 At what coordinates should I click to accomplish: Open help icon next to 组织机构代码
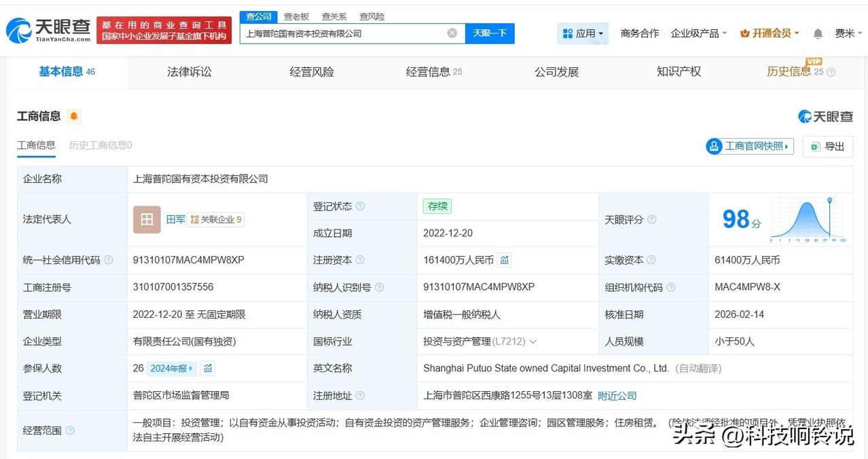click(x=670, y=287)
